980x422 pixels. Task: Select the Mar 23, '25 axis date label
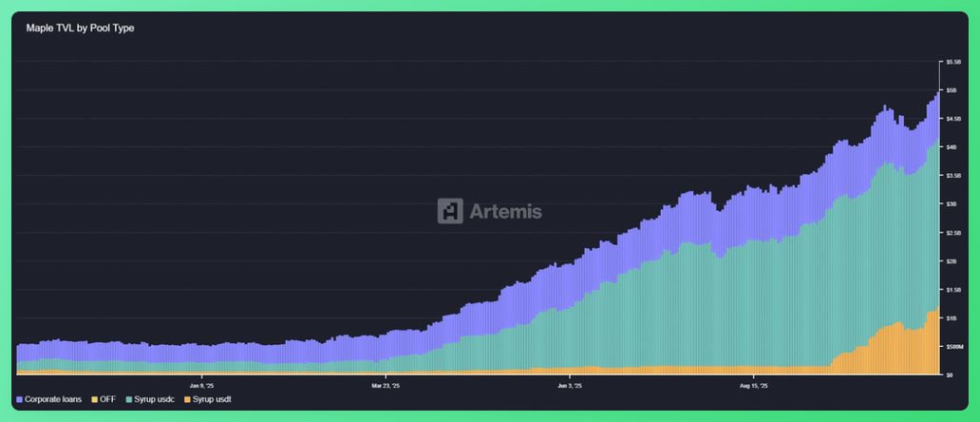(x=386, y=386)
